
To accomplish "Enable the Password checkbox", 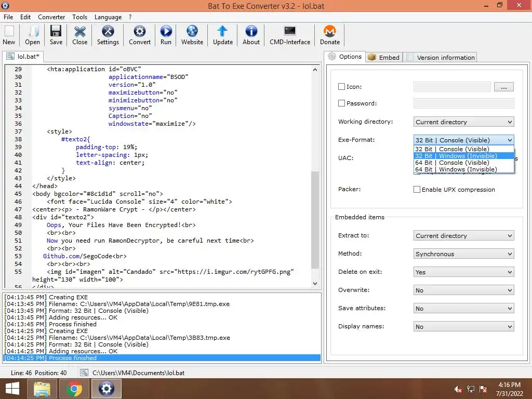I will [341, 103].
